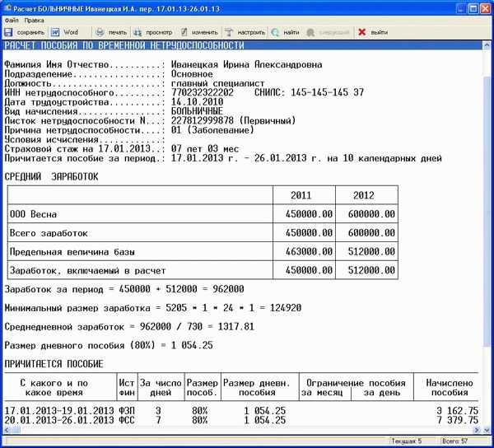Click the vertical scrollbar up arrow

coord(487,45)
